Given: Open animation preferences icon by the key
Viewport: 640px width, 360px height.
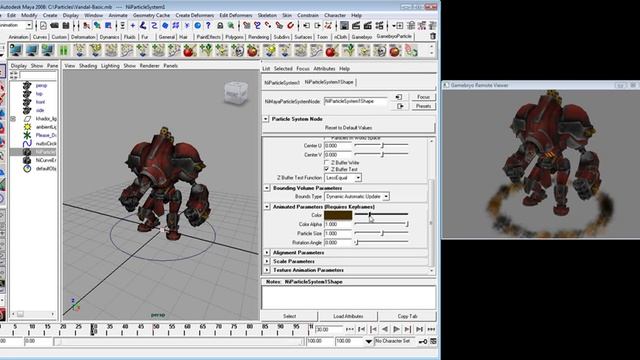Looking at the screenshot, I should [433, 341].
